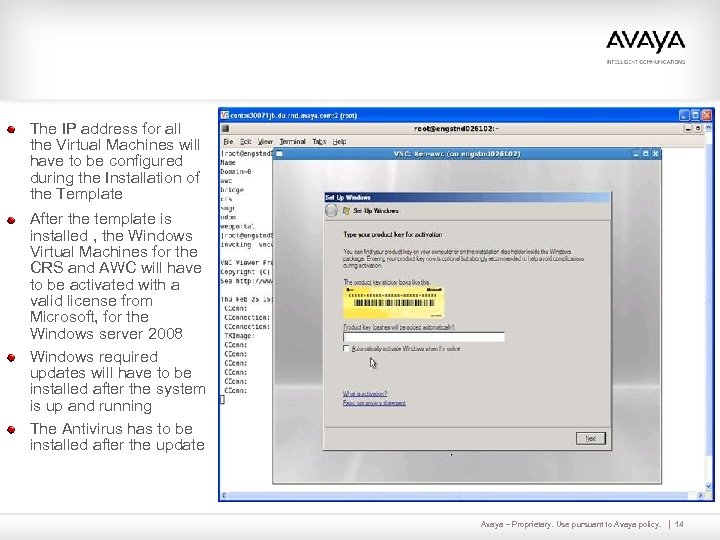
Task: Click the Next button in Set Up Windows
Action: [591, 438]
